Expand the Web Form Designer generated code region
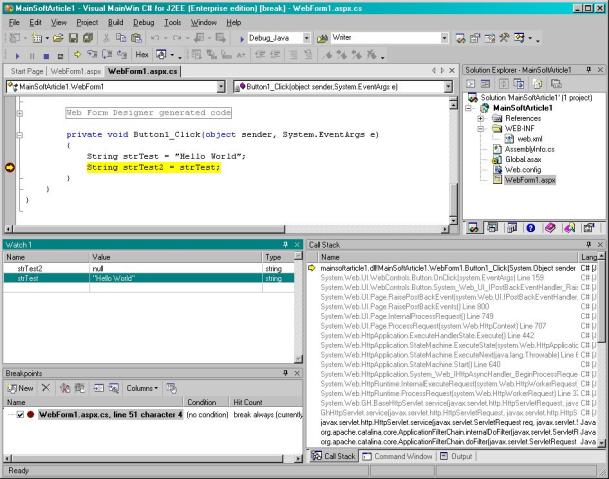Screen dimensions: 609x479 pos(19,113)
